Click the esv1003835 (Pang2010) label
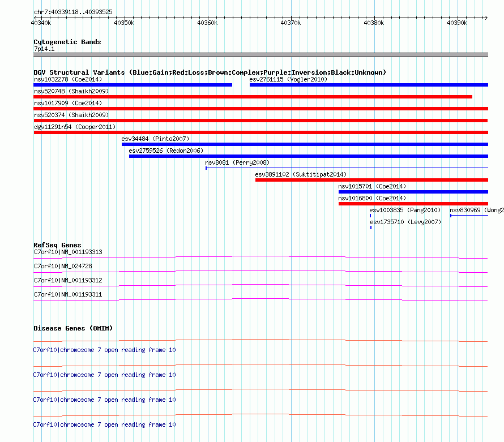The width and height of the screenshot is (504, 442). pyautogui.click(x=405, y=210)
